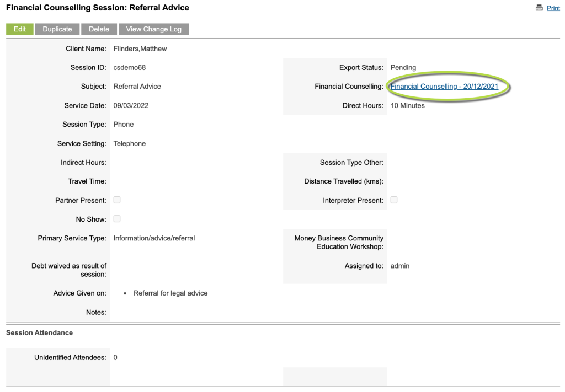Image resolution: width=565 pixels, height=392 pixels.
Task: Open Financial Counselling - 20/12/2021 link
Action: pos(444,87)
